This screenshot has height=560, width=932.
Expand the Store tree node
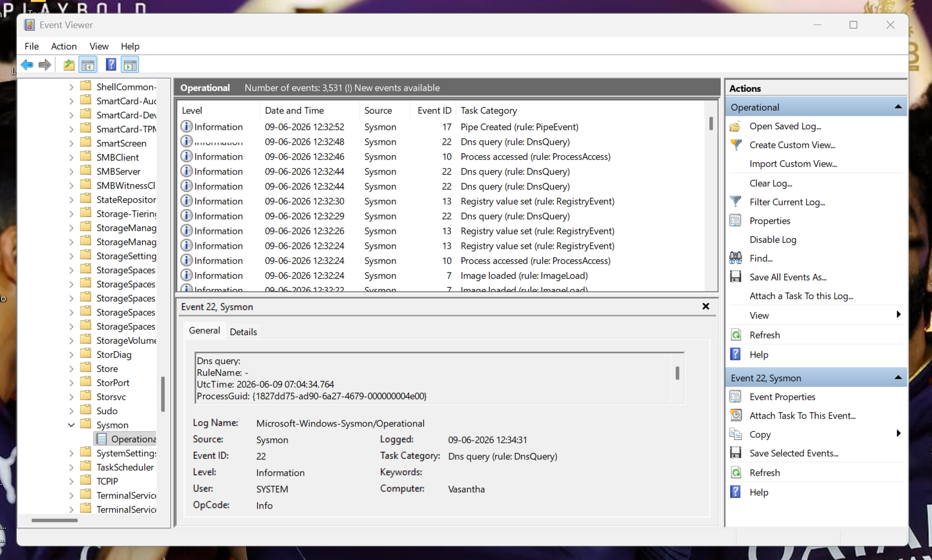tap(71, 369)
